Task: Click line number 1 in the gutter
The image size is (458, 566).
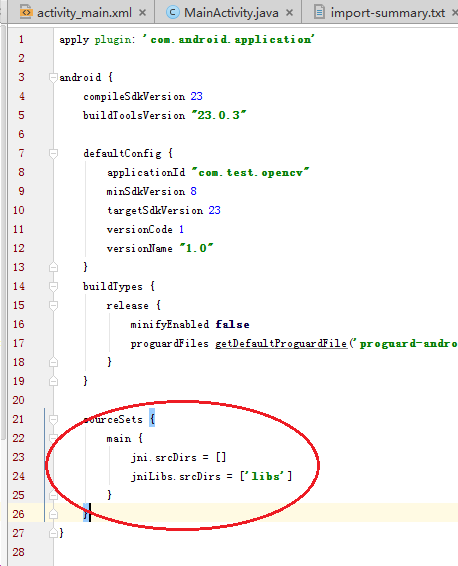Action: coord(21,39)
